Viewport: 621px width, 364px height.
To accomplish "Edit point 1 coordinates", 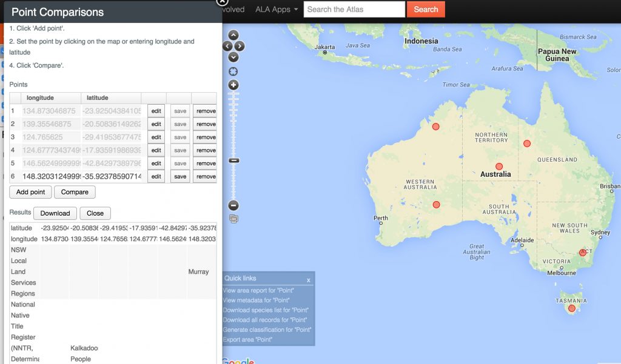I will 156,111.
